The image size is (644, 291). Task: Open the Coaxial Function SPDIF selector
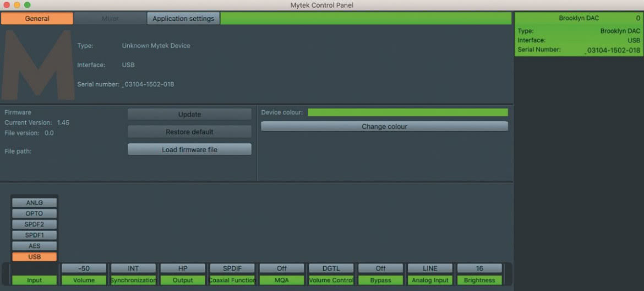(x=232, y=268)
